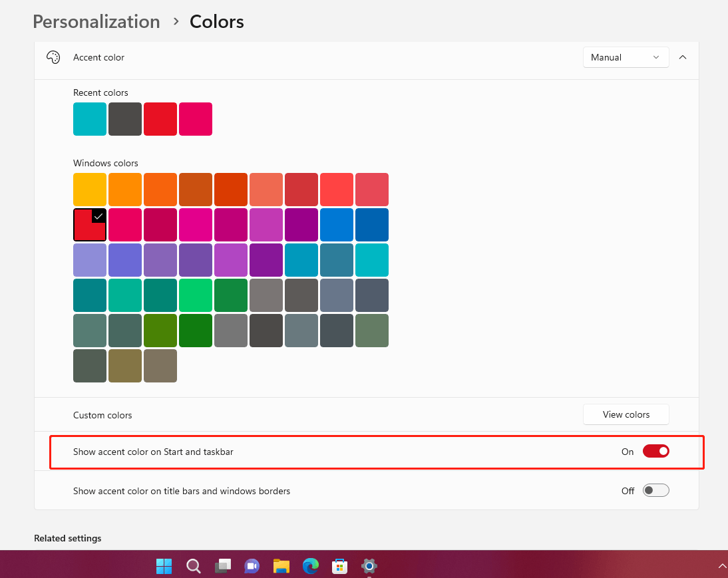This screenshot has height=578, width=728.
Task: Collapse the Accent color section
Action: [x=683, y=57]
